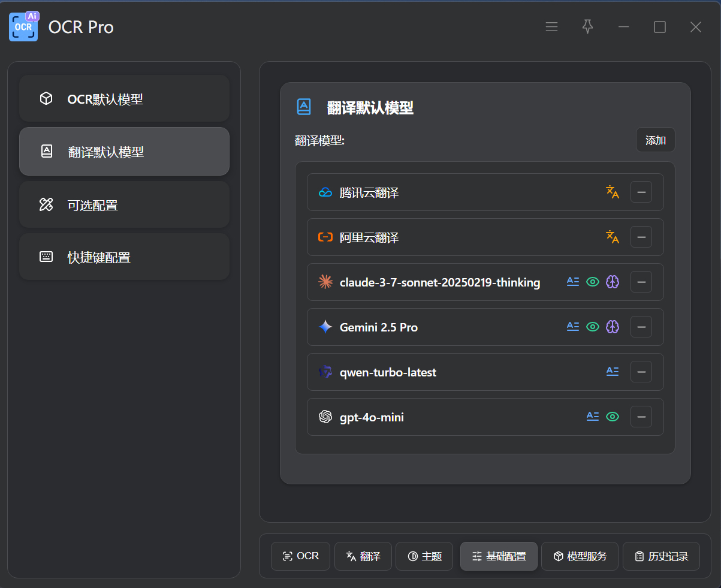Remove claude-3-7-sonnet with its minus button
The width and height of the screenshot is (721, 588).
pos(641,282)
